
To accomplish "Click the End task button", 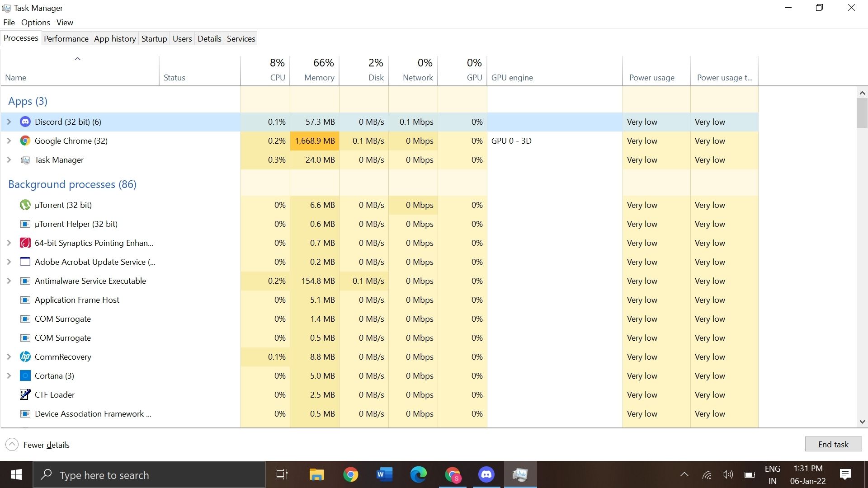I will click(833, 444).
